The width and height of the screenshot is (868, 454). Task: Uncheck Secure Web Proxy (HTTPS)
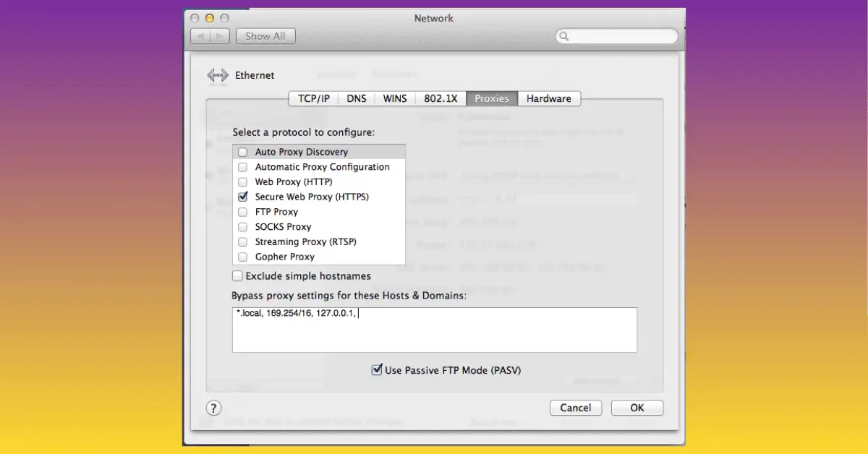tap(242, 197)
